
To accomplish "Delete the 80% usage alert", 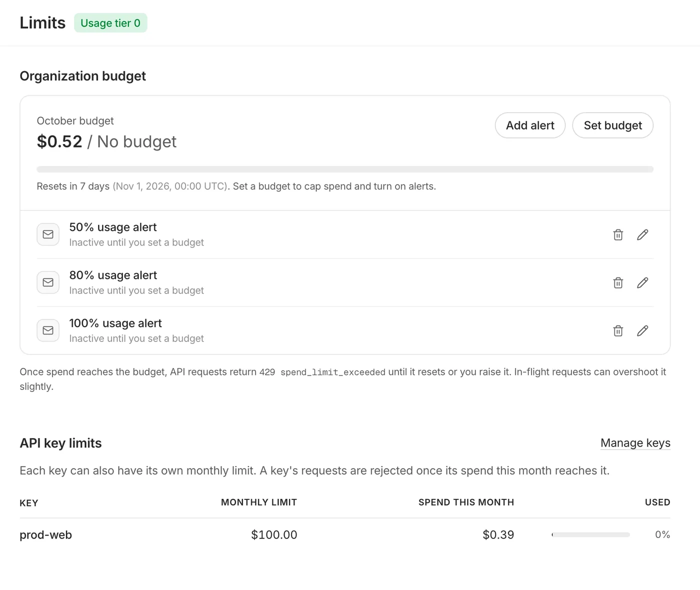I will click(x=618, y=282).
